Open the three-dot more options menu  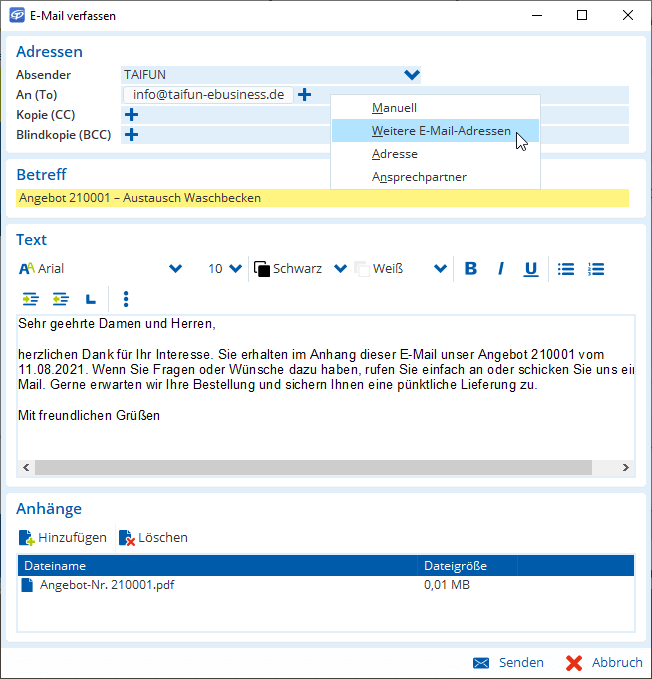pyautogui.click(x=126, y=299)
